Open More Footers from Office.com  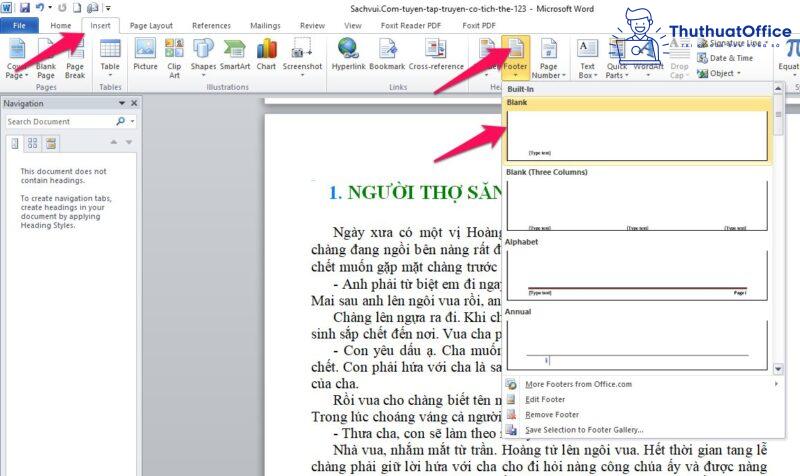pos(642,384)
